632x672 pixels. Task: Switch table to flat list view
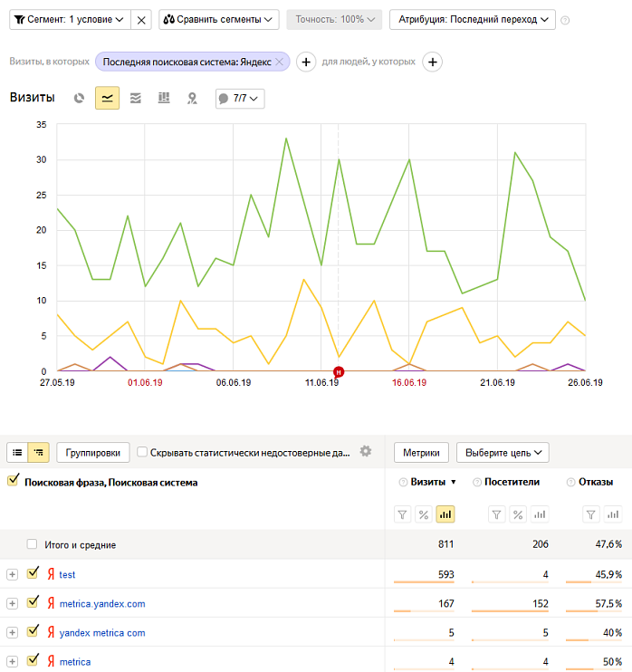17,452
